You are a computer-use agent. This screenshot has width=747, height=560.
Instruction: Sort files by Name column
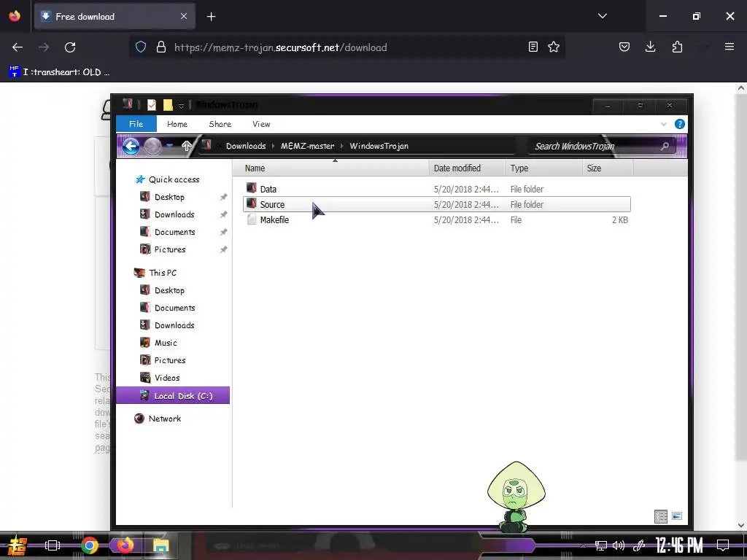255,168
